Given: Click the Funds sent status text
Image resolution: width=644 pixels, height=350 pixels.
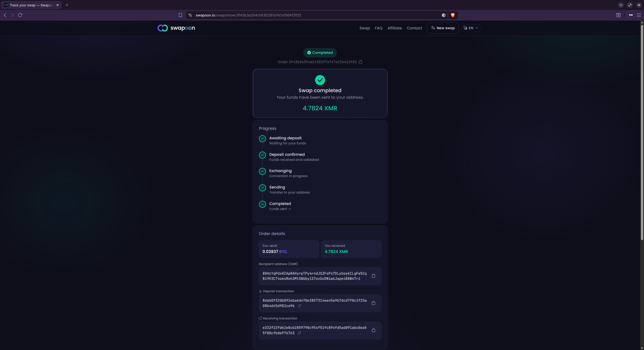Looking at the screenshot, I should [280, 209].
